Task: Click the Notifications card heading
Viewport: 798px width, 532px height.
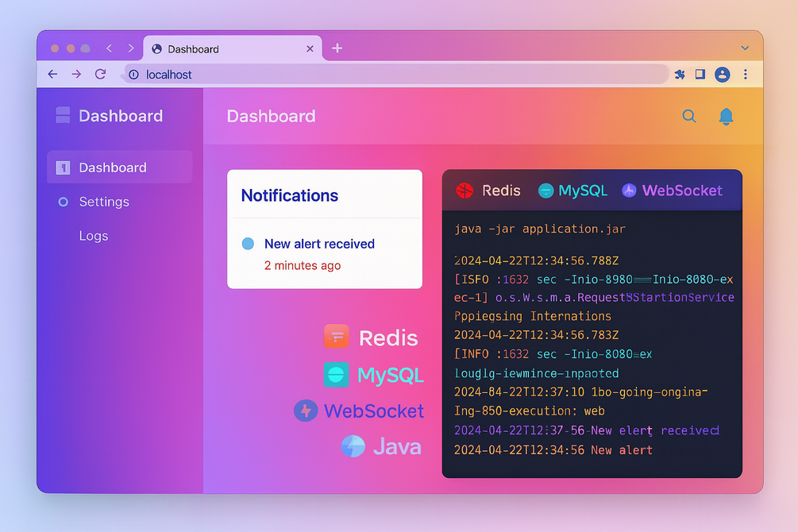Action: click(x=290, y=195)
